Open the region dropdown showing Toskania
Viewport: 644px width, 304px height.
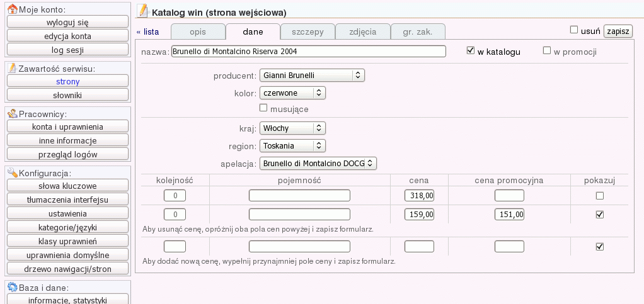pos(292,146)
